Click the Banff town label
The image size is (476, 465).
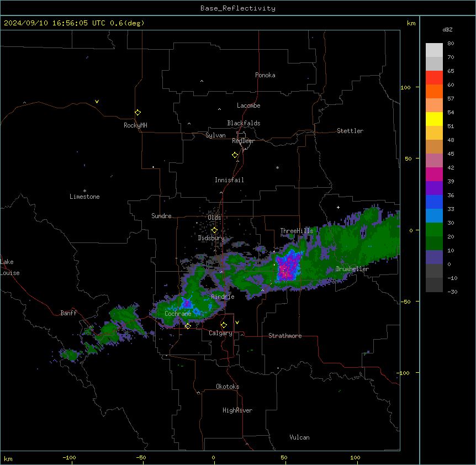(68, 313)
